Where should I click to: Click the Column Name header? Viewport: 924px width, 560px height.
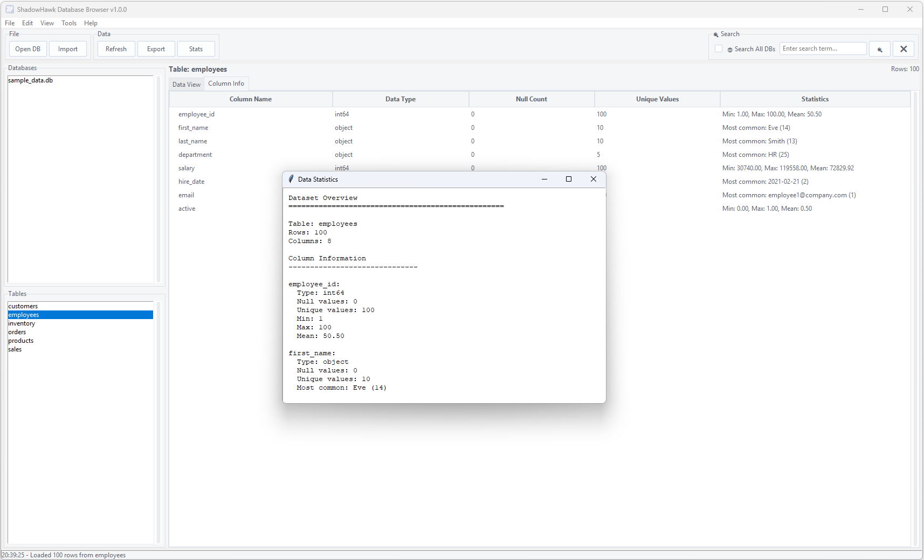251,99
